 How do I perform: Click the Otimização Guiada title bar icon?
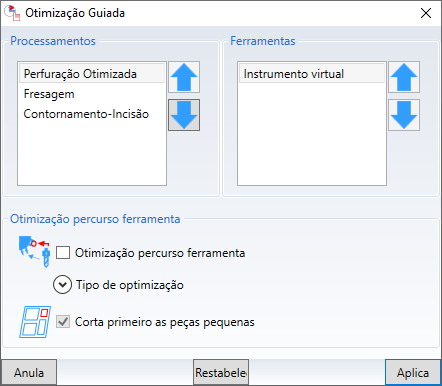(x=12, y=13)
